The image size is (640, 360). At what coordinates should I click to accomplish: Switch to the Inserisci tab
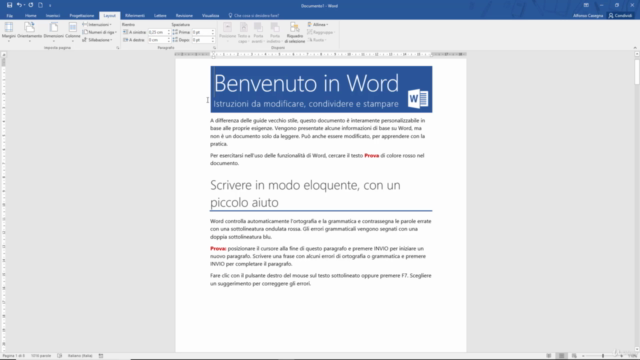(53, 16)
